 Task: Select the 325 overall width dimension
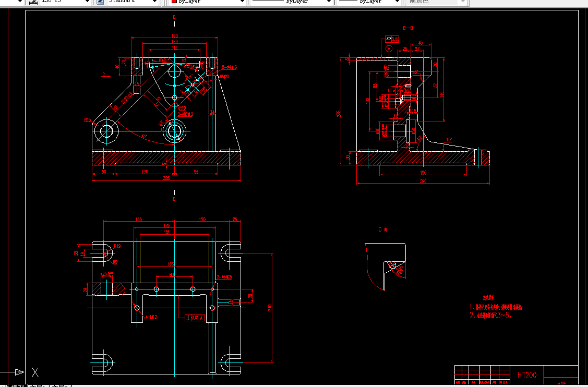(166, 178)
